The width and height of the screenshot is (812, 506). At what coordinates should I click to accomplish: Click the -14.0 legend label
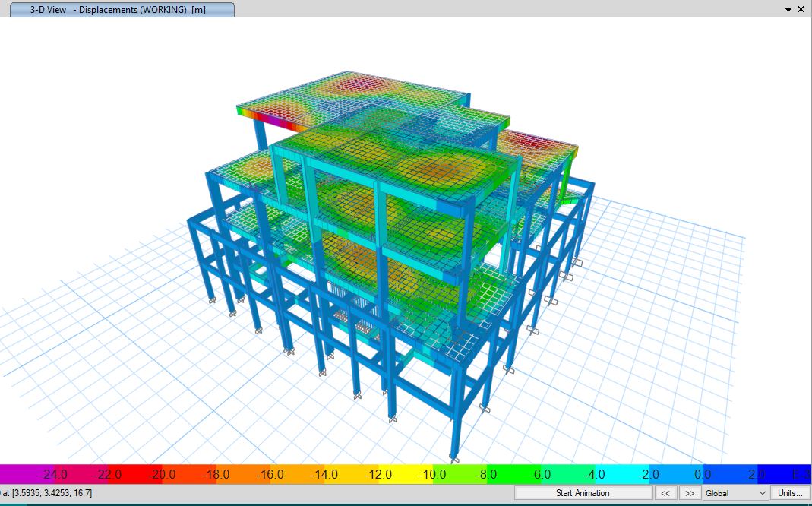(324, 474)
